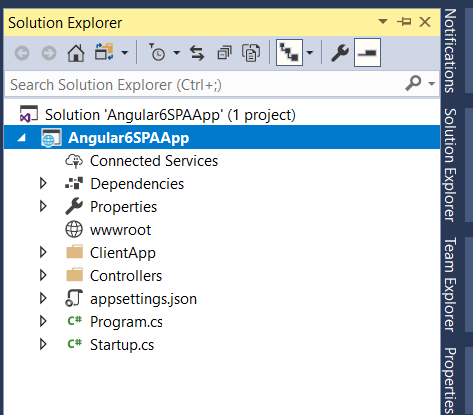Collapse the Angular6SPAApp project node
The image size is (473, 415).
coord(22,137)
